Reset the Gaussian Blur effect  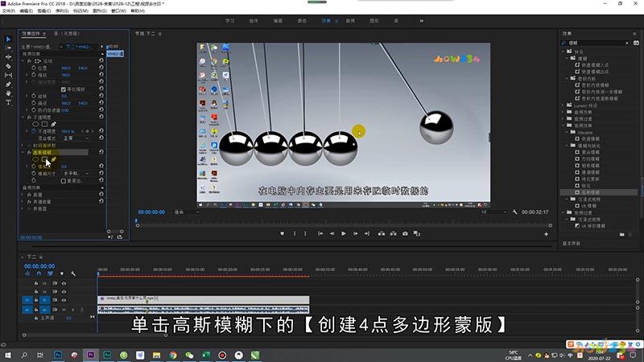(x=101, y=152)
